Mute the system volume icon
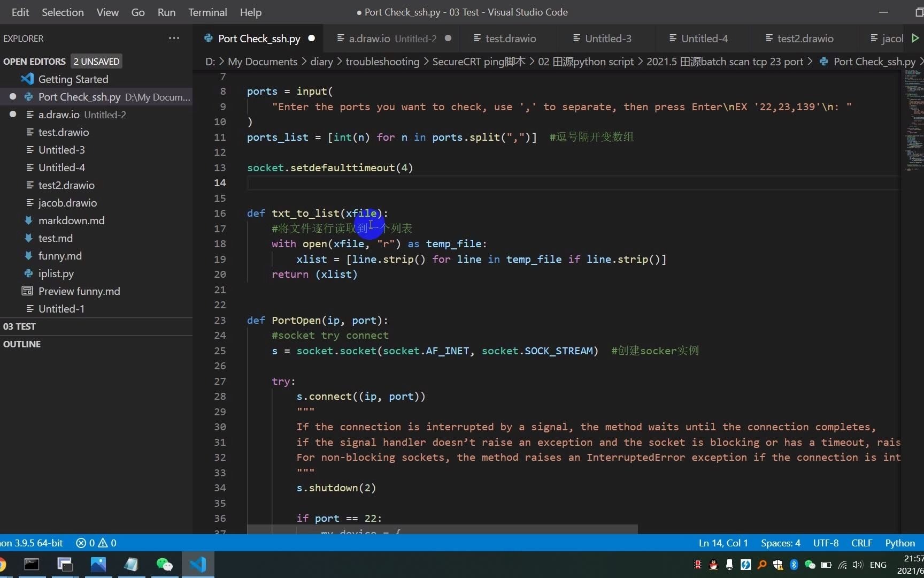This screenshot has height=578, width=924. pyautogui.click(x=858, y=565)
